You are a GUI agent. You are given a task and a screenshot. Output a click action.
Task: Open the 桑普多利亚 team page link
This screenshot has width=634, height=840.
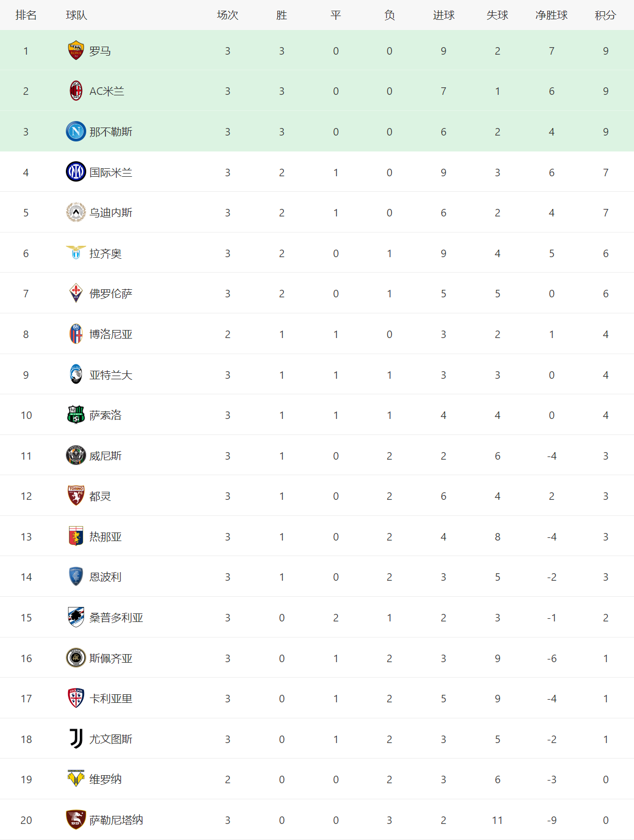click(116, 618)
